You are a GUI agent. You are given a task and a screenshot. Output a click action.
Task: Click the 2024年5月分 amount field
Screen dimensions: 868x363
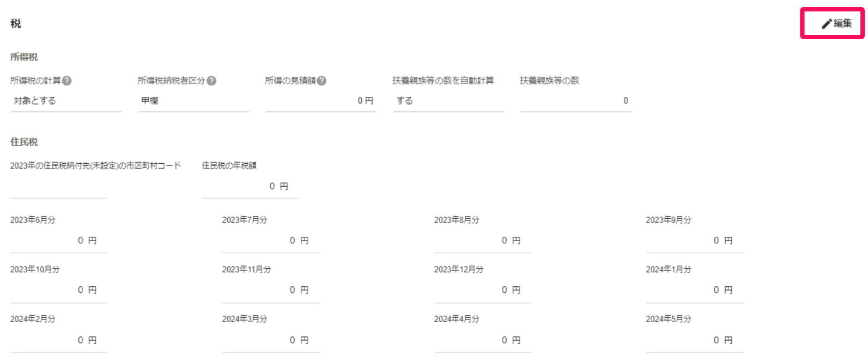coord(695,341)
